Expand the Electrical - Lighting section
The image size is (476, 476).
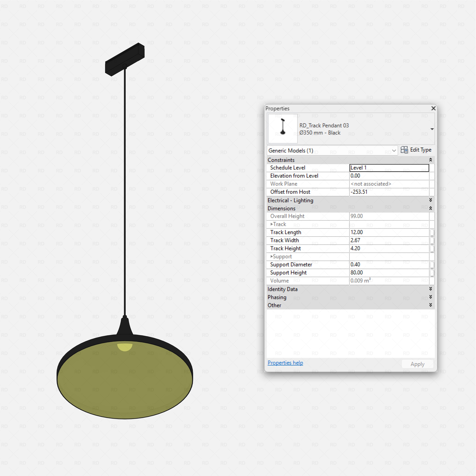coord(431,200)
